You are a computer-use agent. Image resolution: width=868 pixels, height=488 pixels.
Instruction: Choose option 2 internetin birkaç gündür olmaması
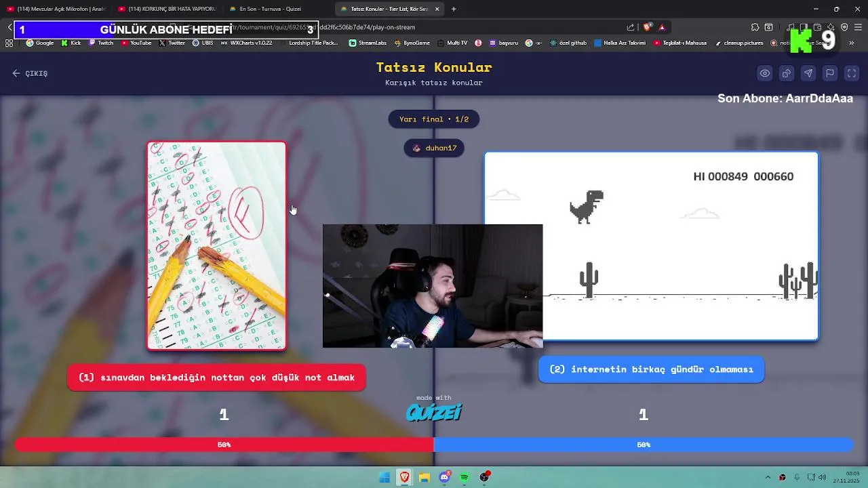[651, 369]
